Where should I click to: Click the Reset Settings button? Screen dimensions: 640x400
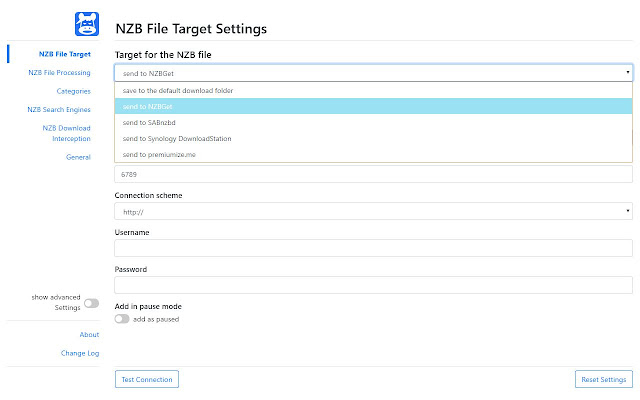[x=603, y=379]
